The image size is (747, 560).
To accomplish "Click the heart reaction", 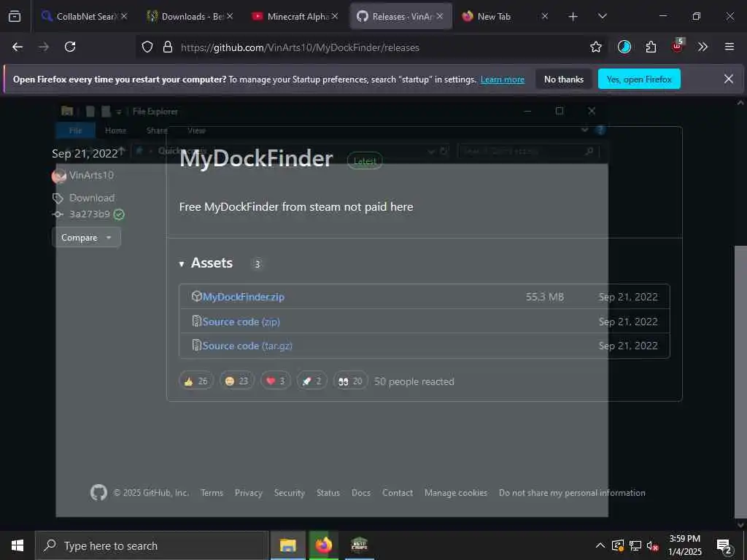I will [275, 381].
